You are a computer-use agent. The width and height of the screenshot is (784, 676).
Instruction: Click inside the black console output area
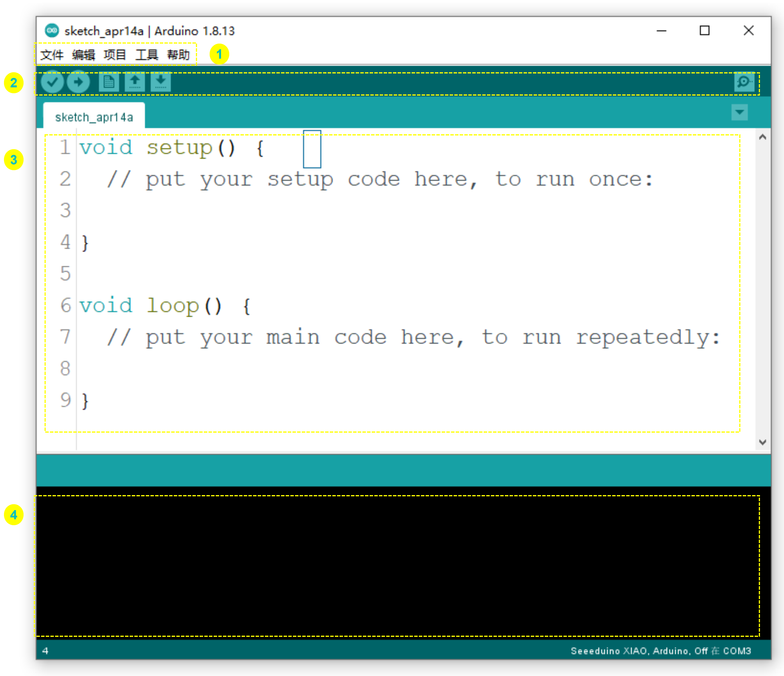[x=397, y=566]
